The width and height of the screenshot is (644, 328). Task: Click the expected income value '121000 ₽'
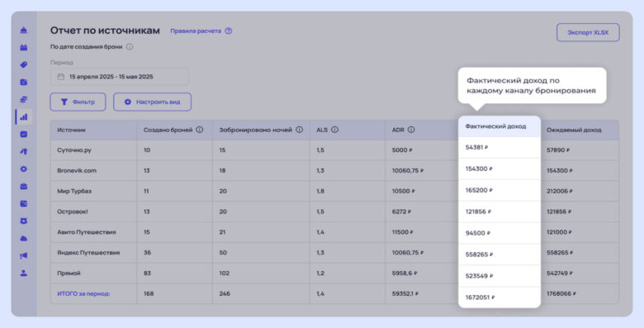(559, 232)
